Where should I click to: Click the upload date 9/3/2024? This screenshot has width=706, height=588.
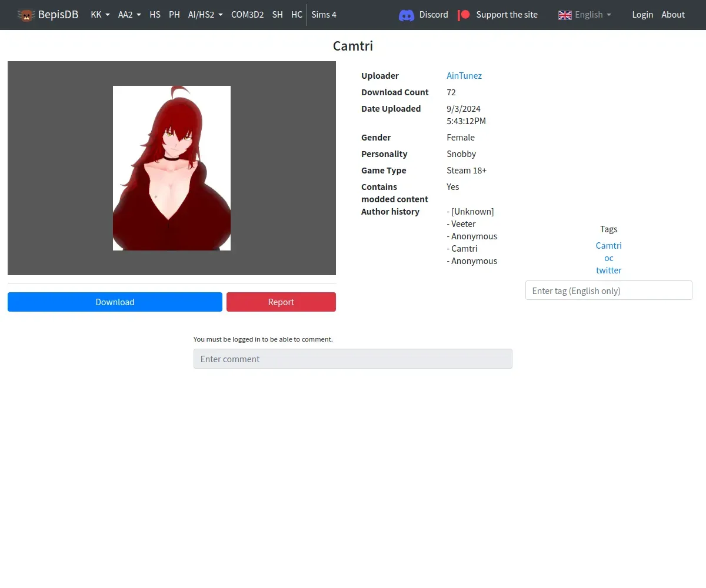464,109
